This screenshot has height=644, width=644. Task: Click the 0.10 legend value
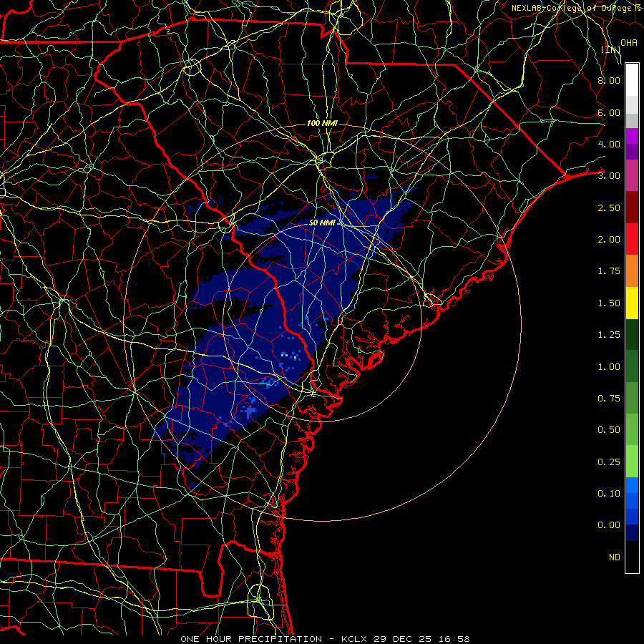click(x=609, y=494)
